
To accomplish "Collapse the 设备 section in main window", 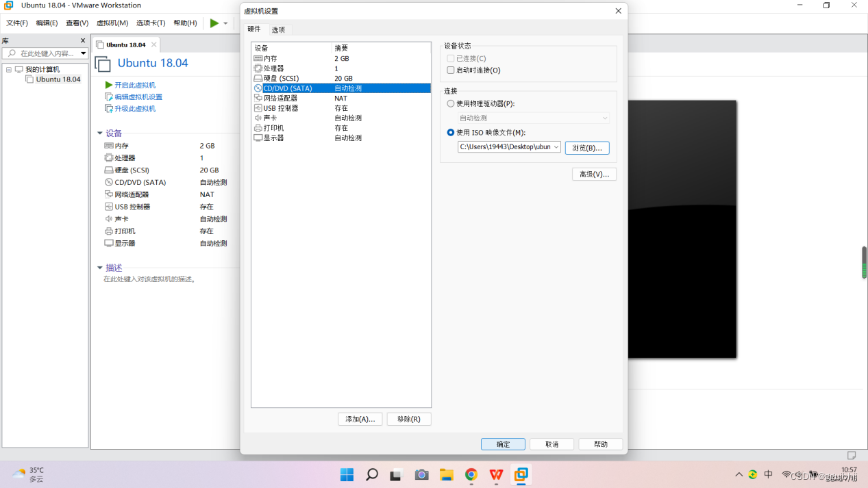I will click(100, 133).
